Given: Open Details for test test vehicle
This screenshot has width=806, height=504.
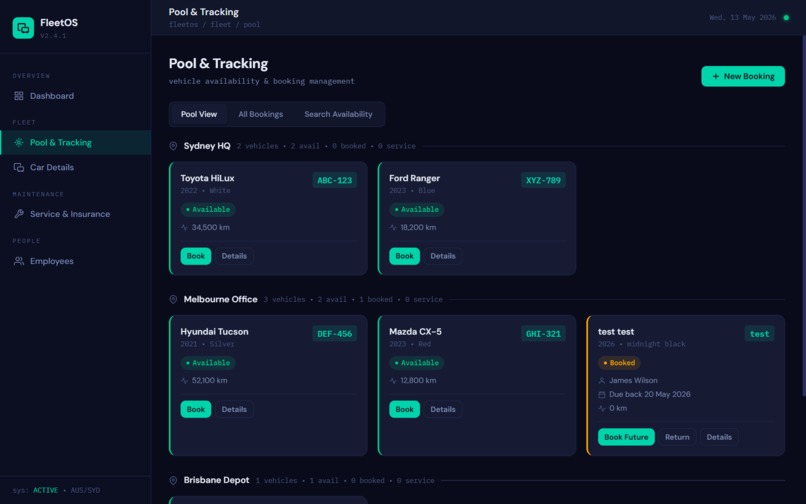Looking at the screenshot, I should tap(719, 437).
